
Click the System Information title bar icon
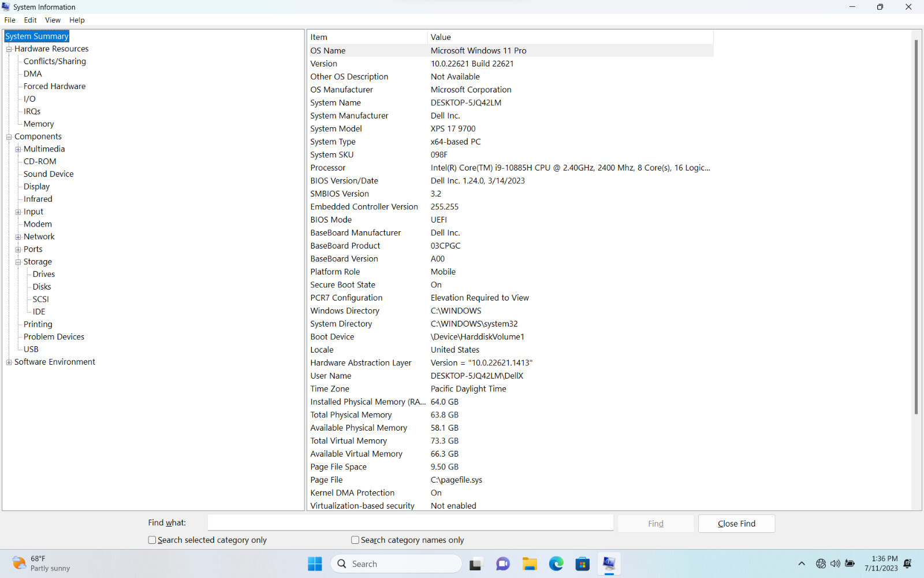(x=6, y=7)
